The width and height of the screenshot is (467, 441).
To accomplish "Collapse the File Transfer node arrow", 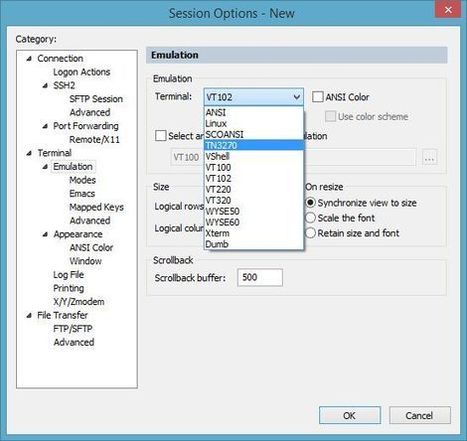I will [29, 315].
